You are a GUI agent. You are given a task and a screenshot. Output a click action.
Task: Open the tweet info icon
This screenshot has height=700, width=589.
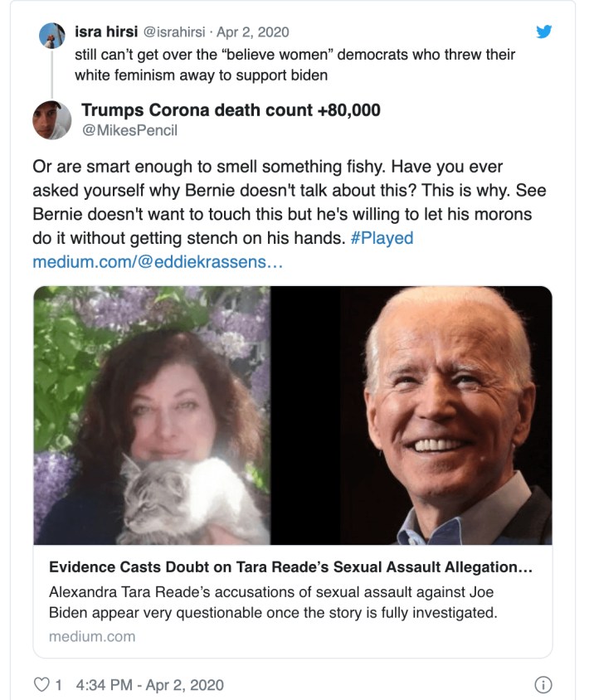[543, 685]
